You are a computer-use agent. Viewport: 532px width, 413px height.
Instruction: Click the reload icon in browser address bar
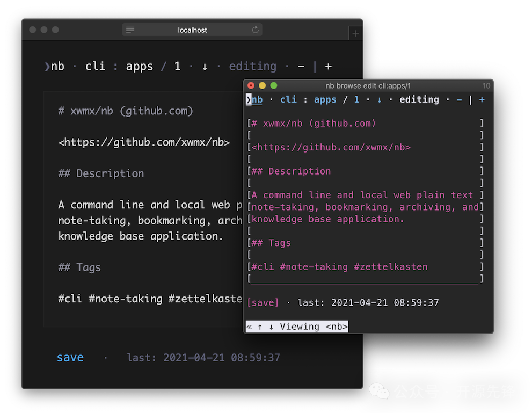tap(255, 30)
